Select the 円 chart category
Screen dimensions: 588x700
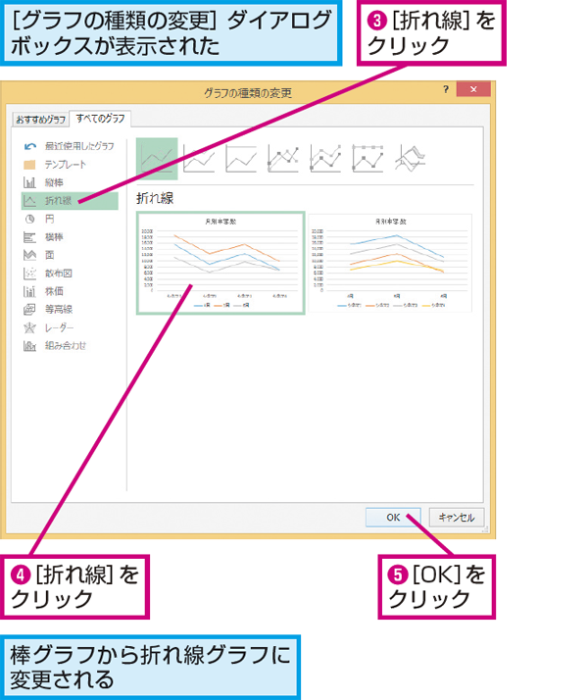click(70, 219)
